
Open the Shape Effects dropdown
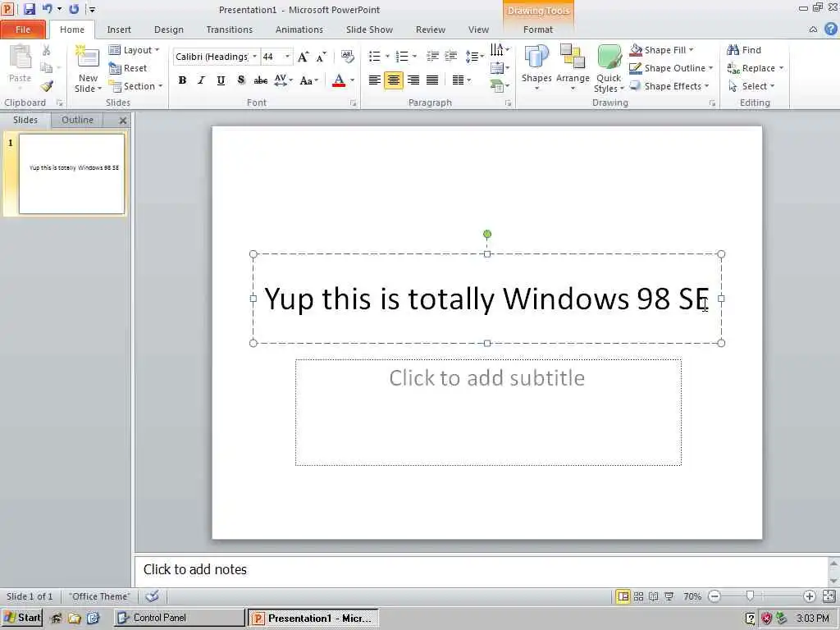click(669, 86)
